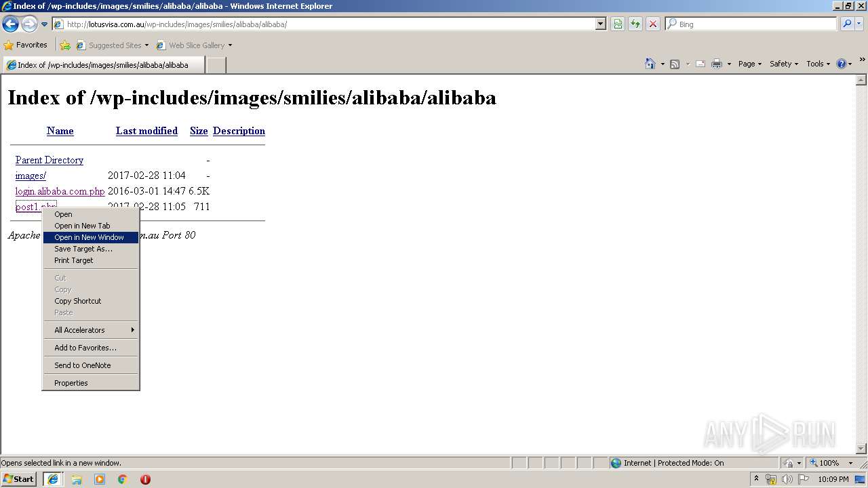Show hidden tray icons arrow
The height and width of the screenshot is (488, 868).
[757, 479]
